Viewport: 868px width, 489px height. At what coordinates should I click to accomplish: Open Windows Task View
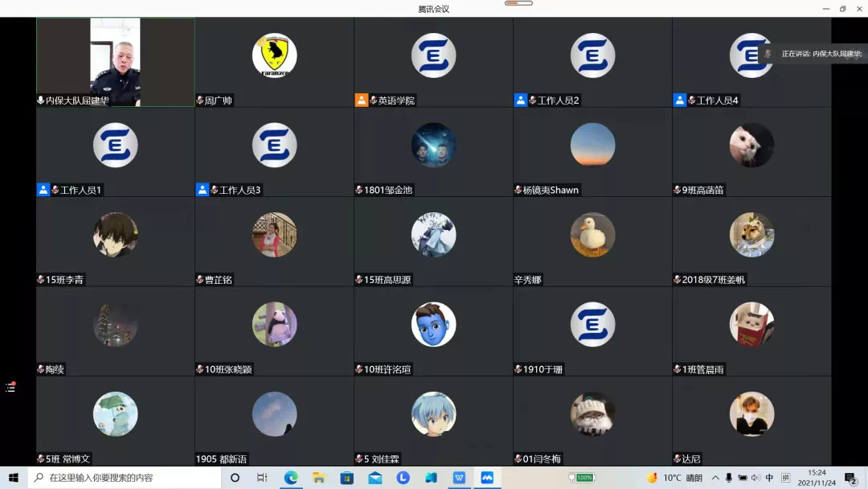point(262,478)
